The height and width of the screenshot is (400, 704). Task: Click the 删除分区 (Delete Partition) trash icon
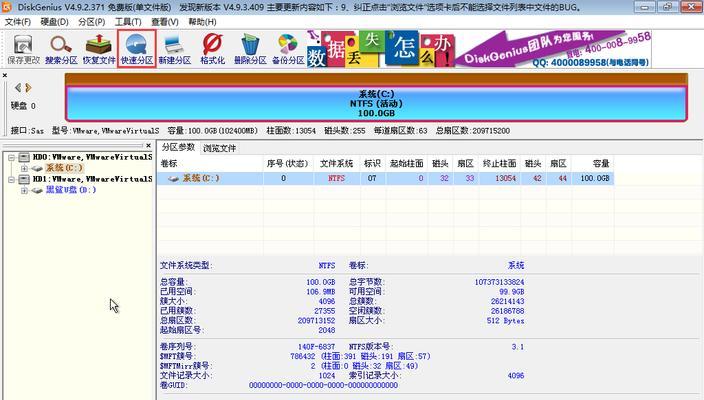click(249, 48)
